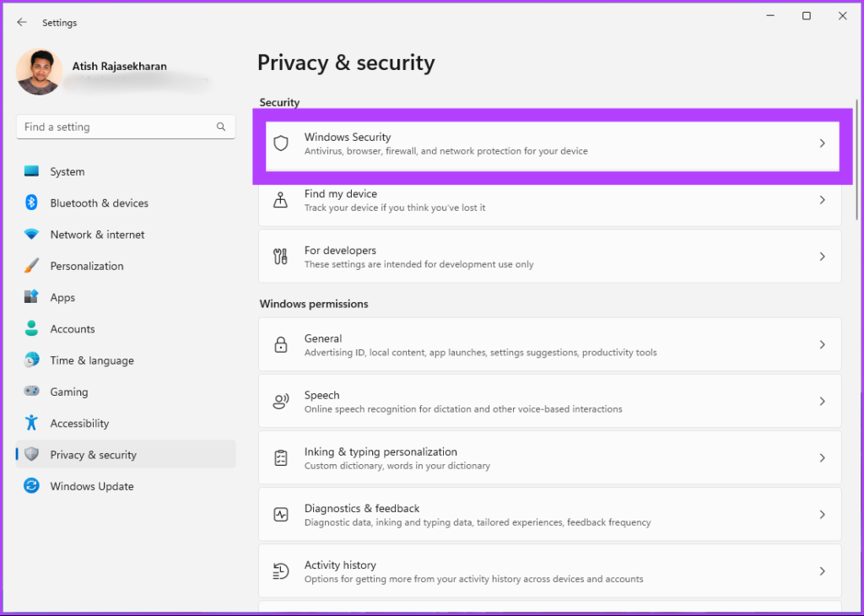Click the Windows Security shield icon

point(280,143)
